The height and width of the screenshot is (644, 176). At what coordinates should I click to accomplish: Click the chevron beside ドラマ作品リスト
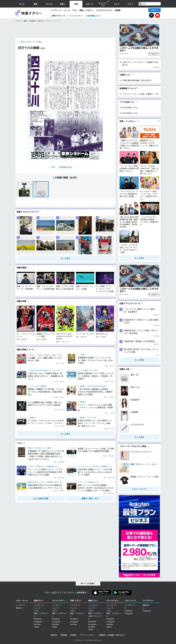(137, 102)
